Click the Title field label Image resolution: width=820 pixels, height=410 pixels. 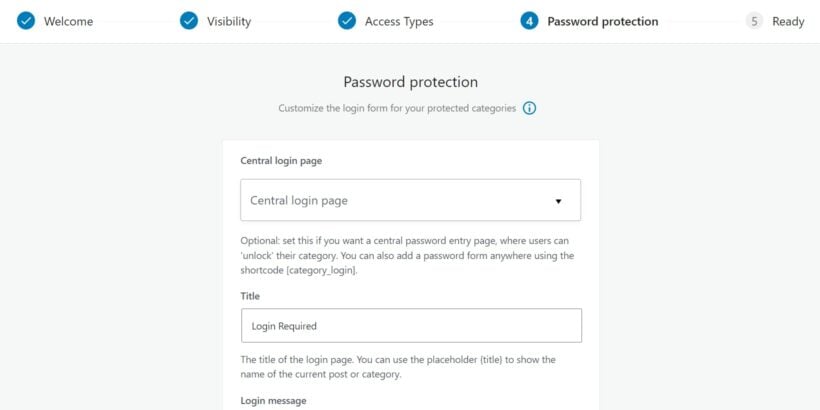coord(250,296)
